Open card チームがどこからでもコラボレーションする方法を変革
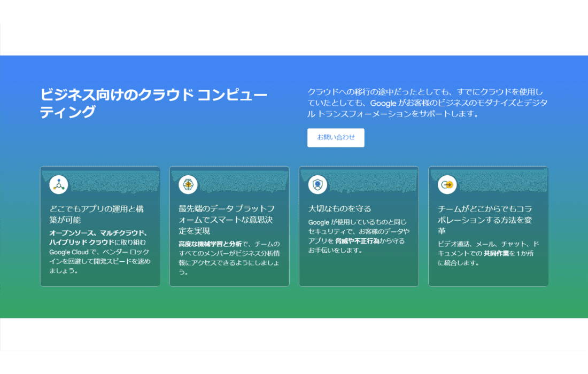This screenshot has height=374, width=588. (488, 227)
